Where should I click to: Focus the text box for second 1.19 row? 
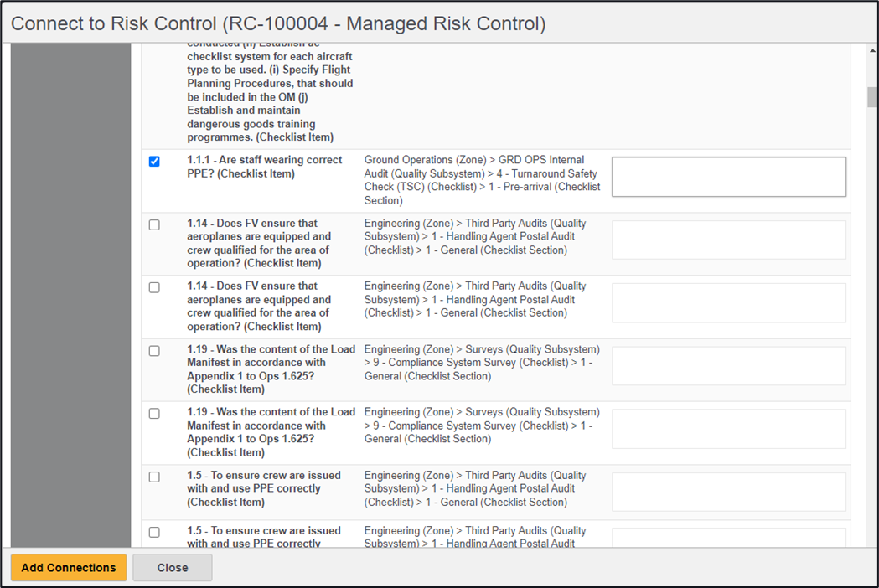point(728,429)
